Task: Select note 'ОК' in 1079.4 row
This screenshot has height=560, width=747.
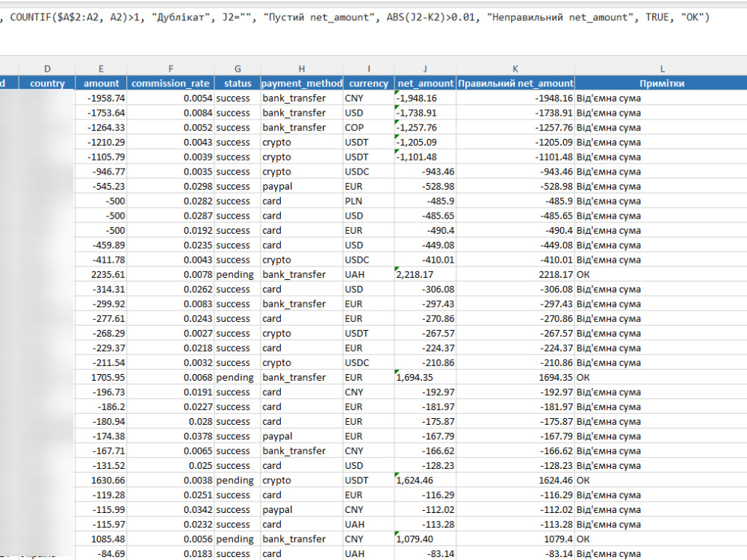Action: point(661,539)
